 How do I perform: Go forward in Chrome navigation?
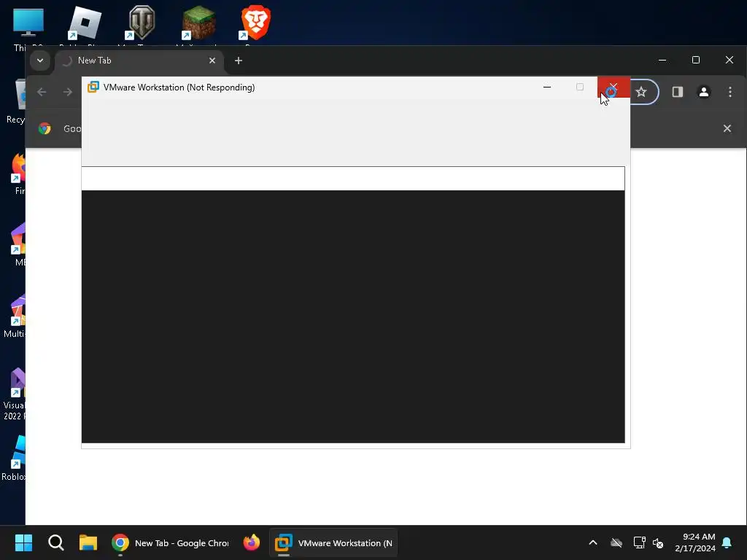click(68, 92)
